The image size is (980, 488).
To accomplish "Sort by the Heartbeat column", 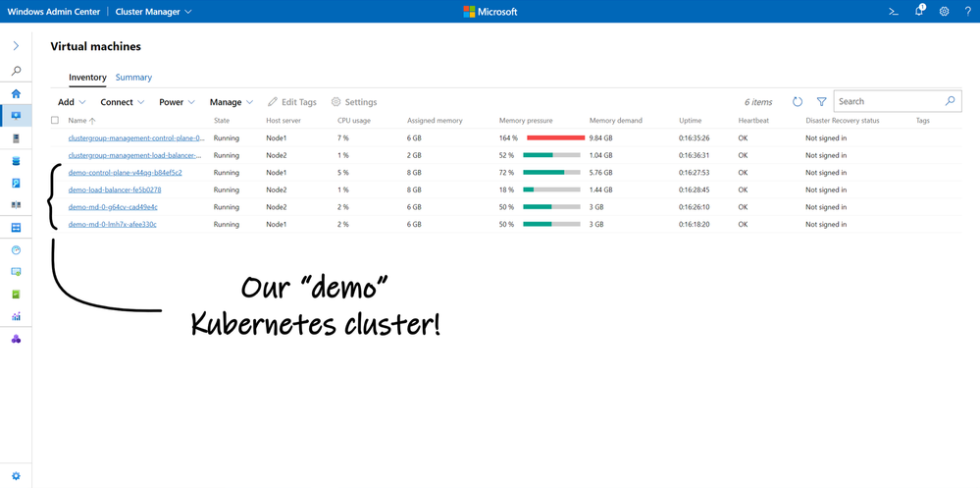I will [x=753, y=120].
